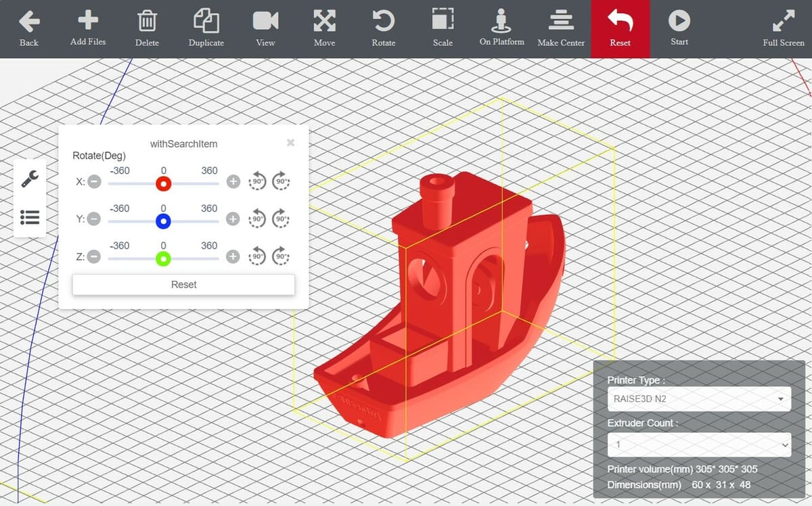Click Printer volume(mm) 305* 305* 305 text
812x506 pixels.
click(x=682, y=469)
